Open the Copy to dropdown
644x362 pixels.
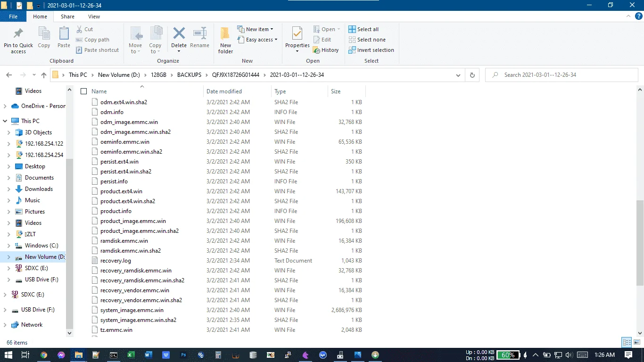[x=155, y=40]
